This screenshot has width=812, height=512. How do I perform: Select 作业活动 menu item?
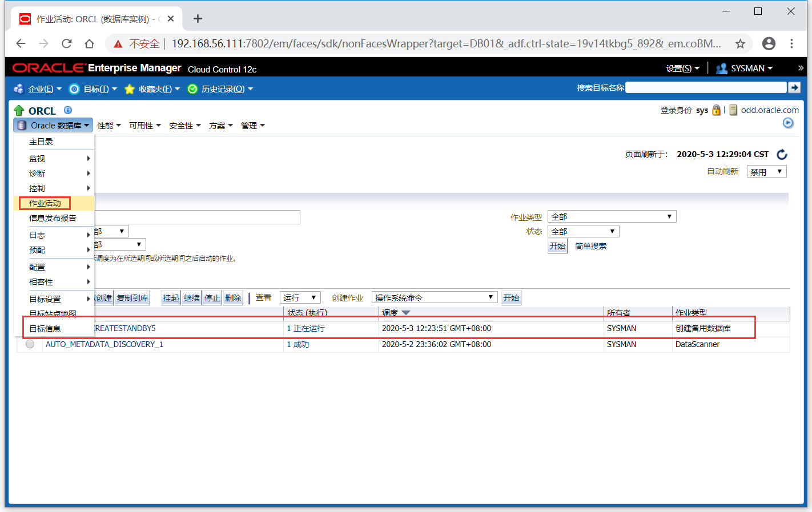point(54,203)
